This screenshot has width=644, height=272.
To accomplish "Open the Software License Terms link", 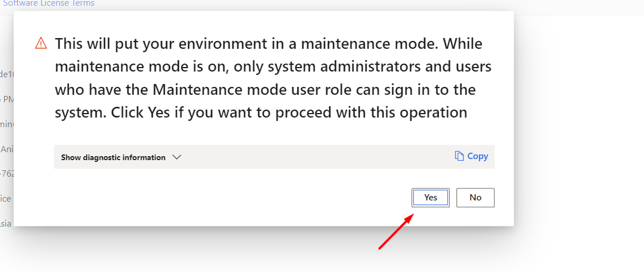I will [48, 3].
